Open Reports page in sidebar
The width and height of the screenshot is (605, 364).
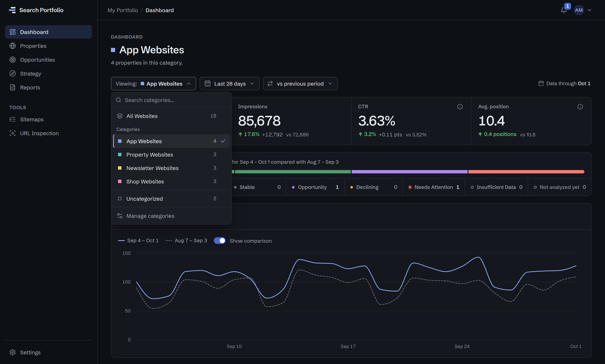click(x=48, y=87)
